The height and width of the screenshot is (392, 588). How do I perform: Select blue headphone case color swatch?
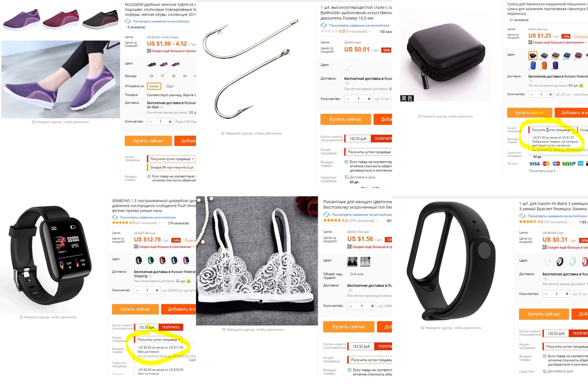coord(533,65)
